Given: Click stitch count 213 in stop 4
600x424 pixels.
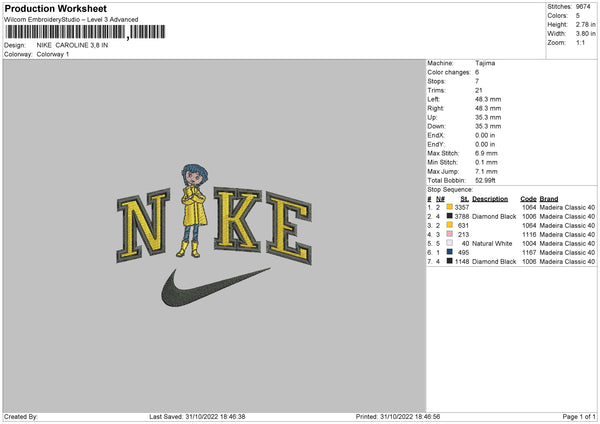Looking at the screenshot, I should pyautogui.click(x=463, y=235).
